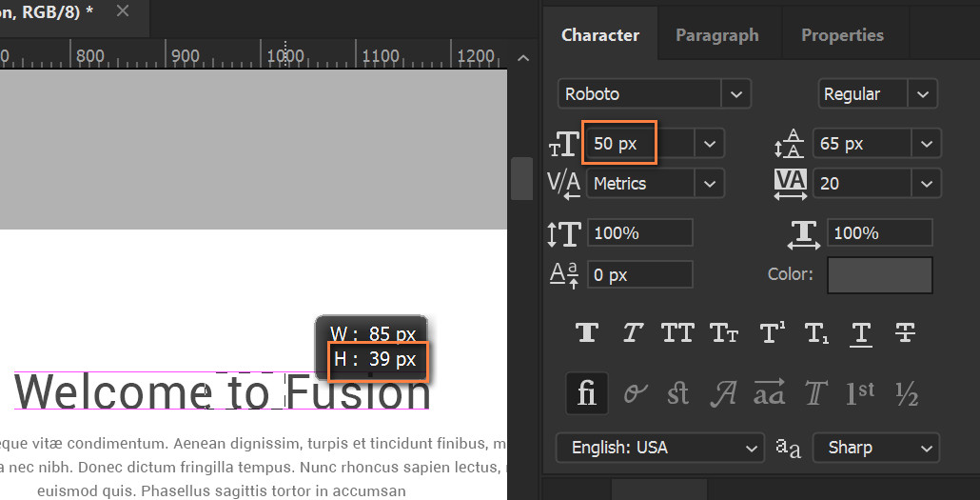This screenshot has height=500, width=980.
Task: Click the Fractions (½) icon
Action: click(x=906, y=393)
